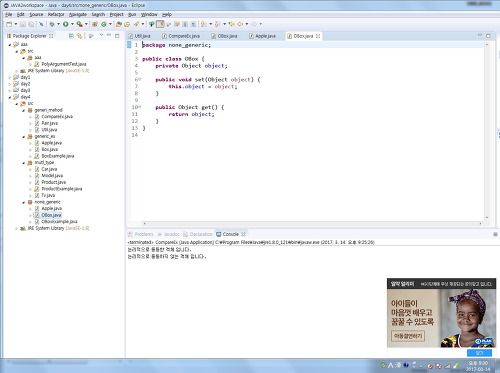Click the Debug bug toolbar icon
This screenshot has width=500, height=373.
(x=52, y=24)
